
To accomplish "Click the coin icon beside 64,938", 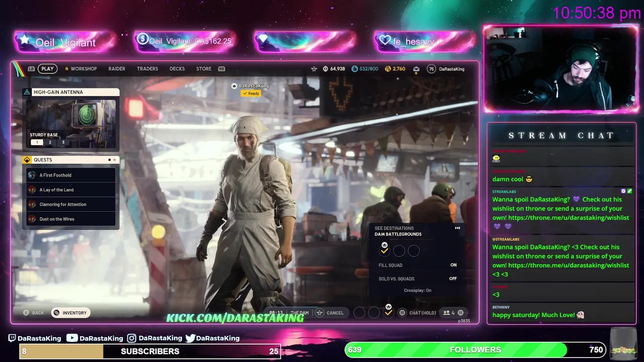I will [326, 69].
